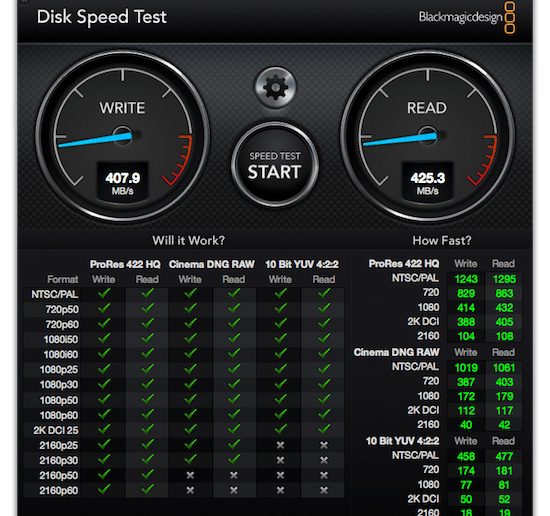The height and width of the screenshot is (516, 550).
Task: Select Cinema DNG 2160 read value 42
Action: (x=504, y=425)
